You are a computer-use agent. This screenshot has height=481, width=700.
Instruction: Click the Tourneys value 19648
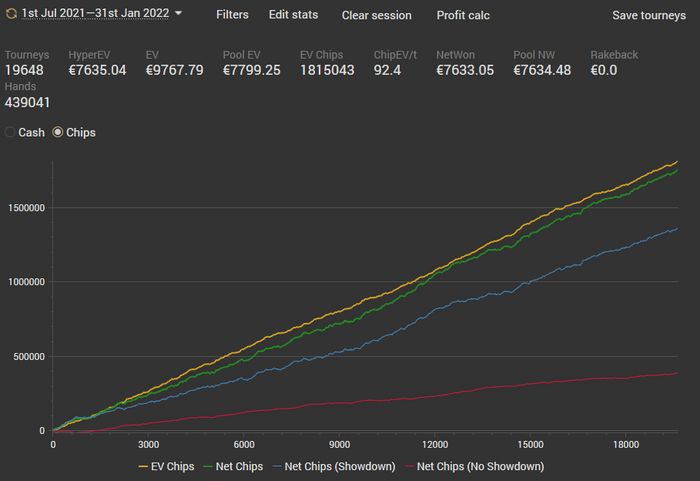click(24, 70)
